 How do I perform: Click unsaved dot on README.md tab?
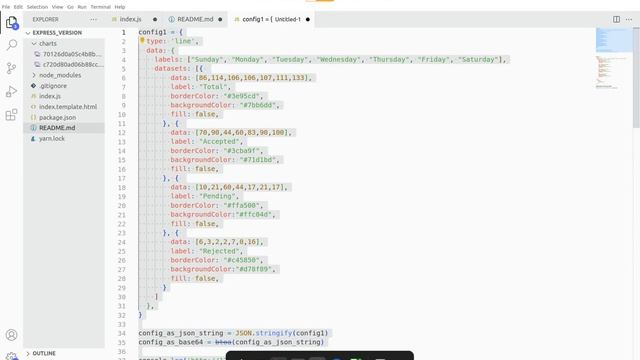coord(220,19)
